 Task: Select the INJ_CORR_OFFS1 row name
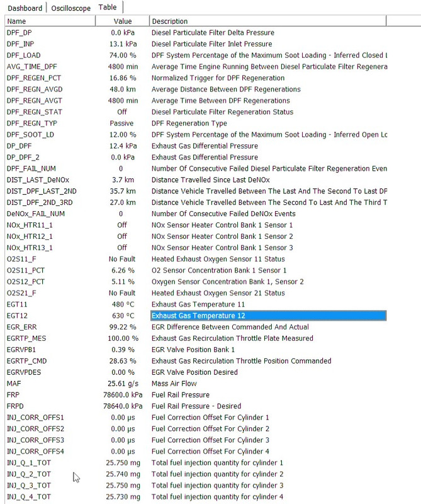(x=35, y=417)
